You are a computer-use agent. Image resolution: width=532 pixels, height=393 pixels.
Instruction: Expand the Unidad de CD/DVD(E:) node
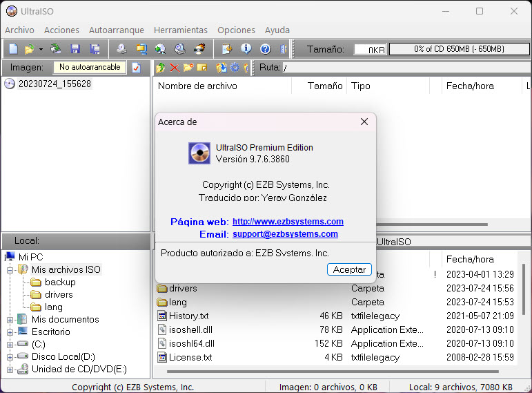click(10, 370)
